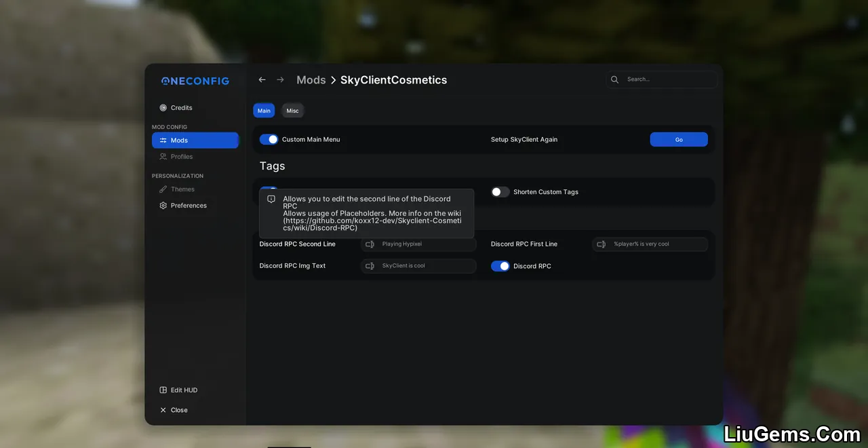Click the Themes brush icon

tap(163, 189)
